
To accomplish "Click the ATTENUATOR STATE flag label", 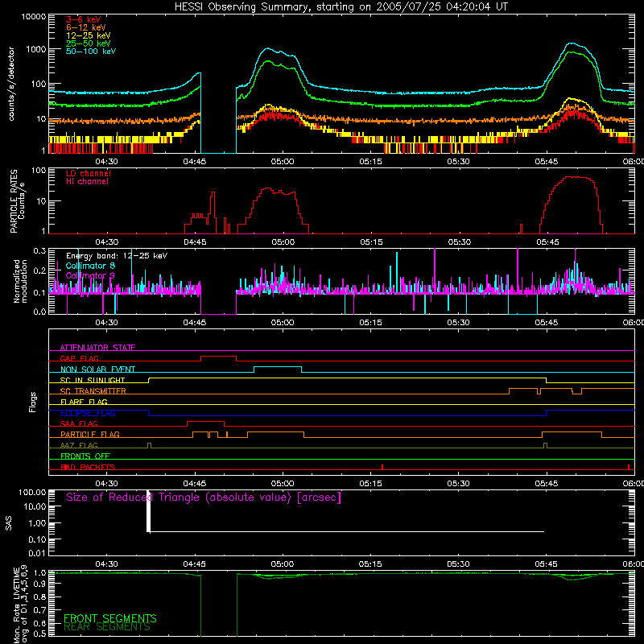I will pos(97,348).
